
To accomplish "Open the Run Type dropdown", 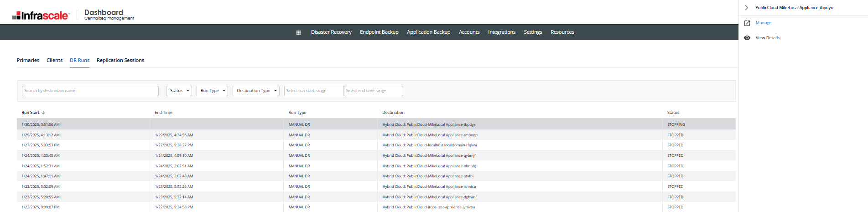I will point(212,91).
